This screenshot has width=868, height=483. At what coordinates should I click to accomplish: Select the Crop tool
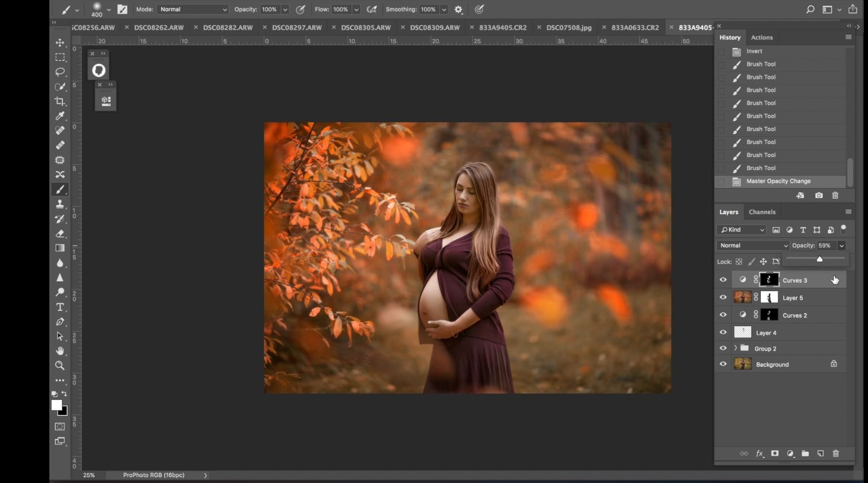coord(60,101)
